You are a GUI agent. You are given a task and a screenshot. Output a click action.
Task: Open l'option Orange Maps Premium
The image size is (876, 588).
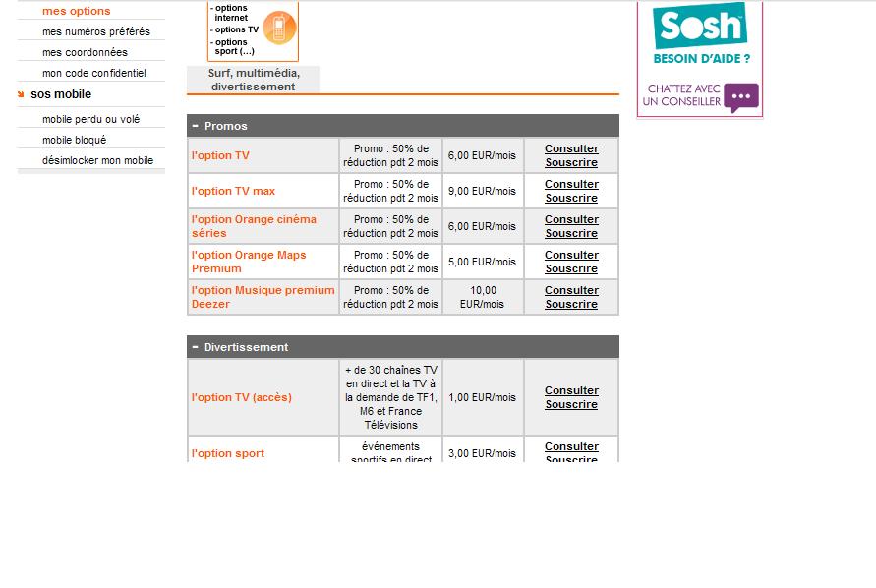249,262
